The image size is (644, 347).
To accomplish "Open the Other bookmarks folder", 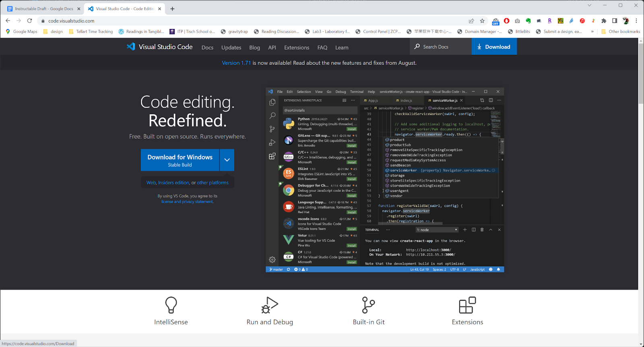I will (621, 31).
